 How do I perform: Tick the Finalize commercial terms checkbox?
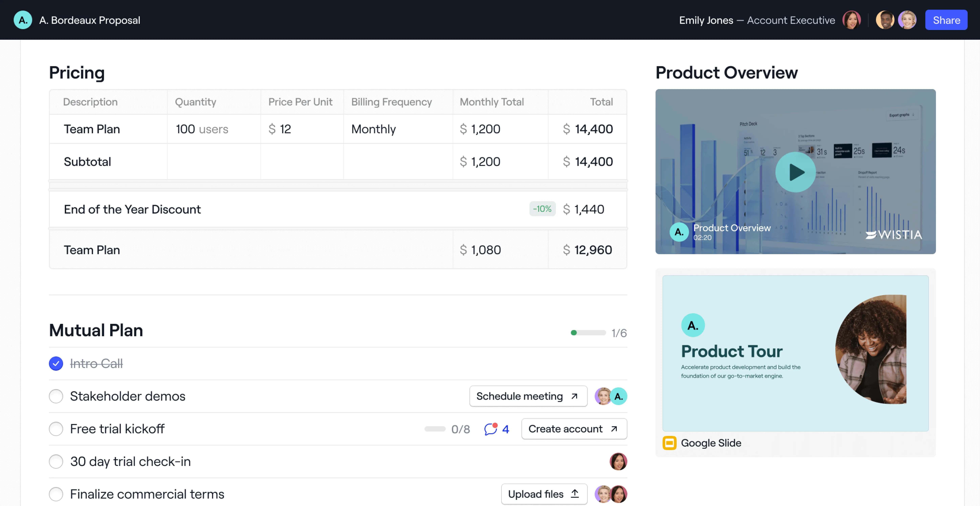click(x=56, y=494)
